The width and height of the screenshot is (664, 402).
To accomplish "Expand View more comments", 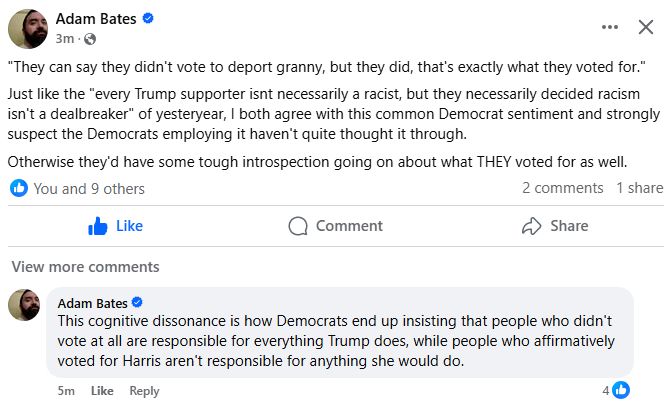I will (85, 267).
